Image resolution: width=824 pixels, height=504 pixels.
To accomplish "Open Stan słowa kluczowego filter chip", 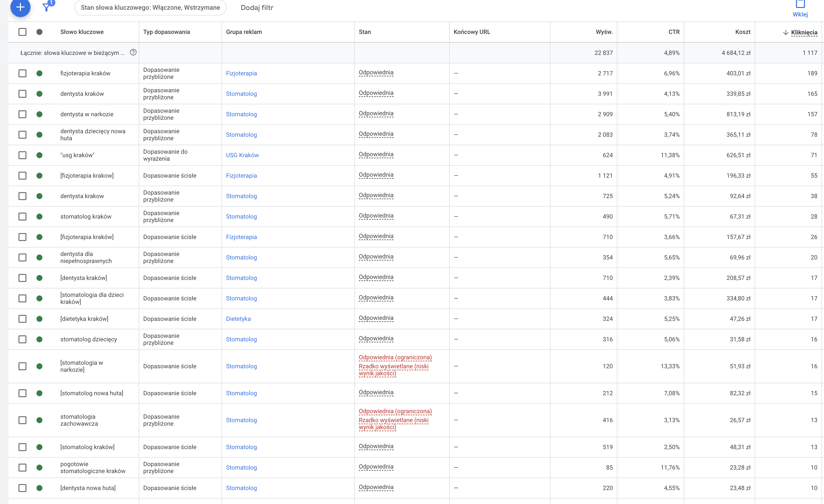I will (150, 8).
